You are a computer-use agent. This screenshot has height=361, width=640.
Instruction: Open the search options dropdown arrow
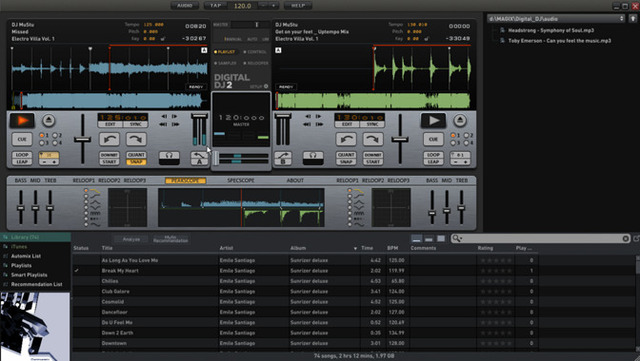461,238
